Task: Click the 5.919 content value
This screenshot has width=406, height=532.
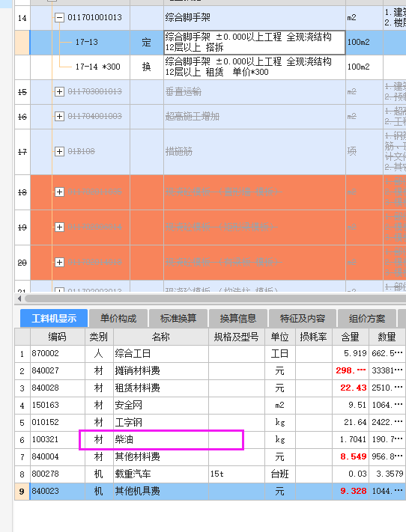Action: [355, 353]
